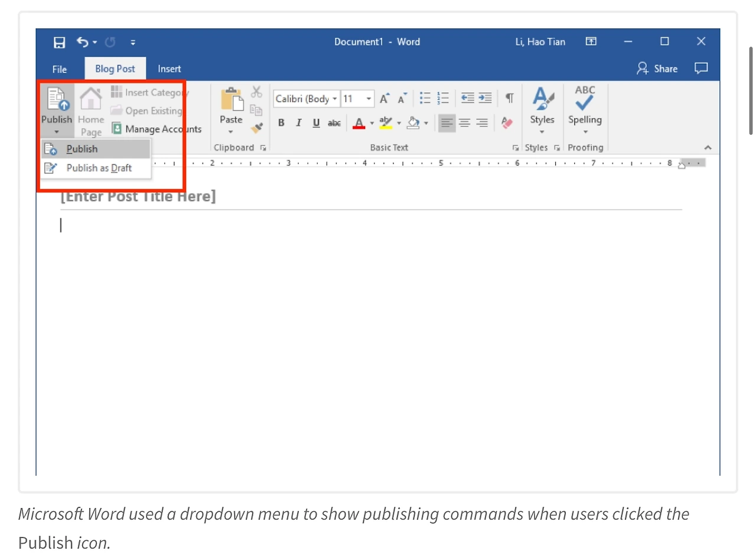Collapse the ribbon with the chevron

(x=708, y=148)
